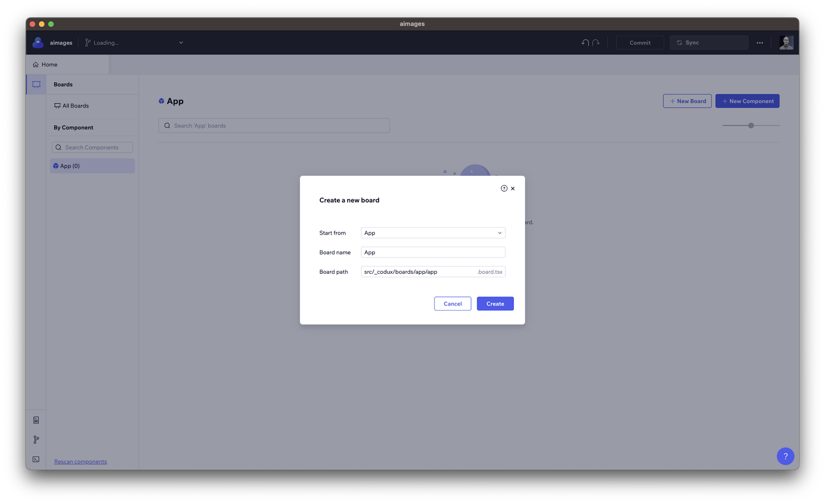The image size is (825, 504).
Task: Click the Boards panel icon in sidebar
Action: (x=37, y=84)
